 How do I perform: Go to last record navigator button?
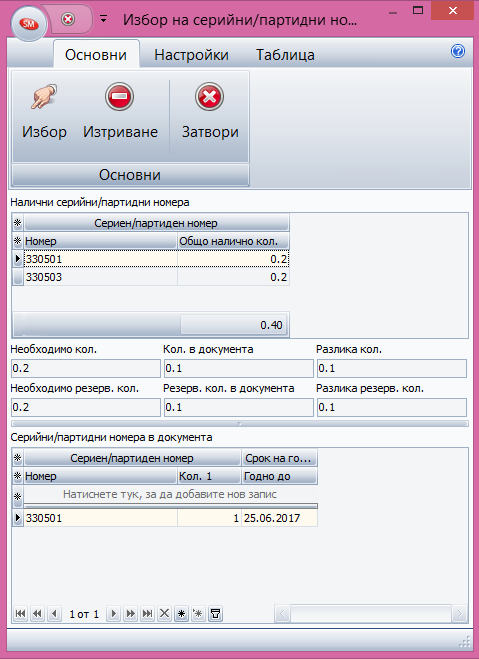point(147,614)
